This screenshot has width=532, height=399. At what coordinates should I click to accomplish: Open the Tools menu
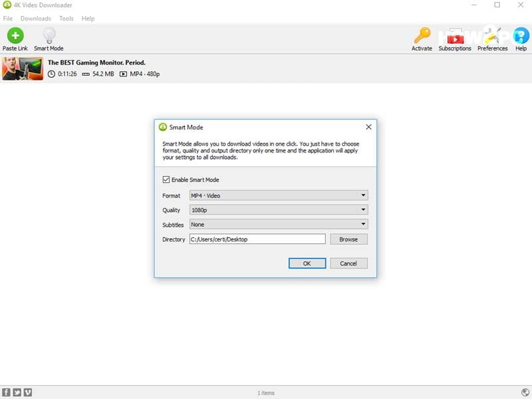click(66, 19)
